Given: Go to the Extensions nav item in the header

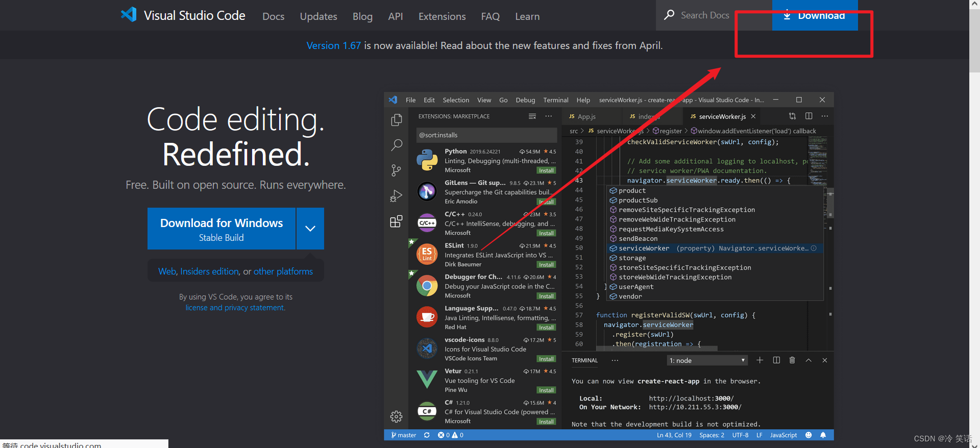Looking at the screenshot, I should coord(442,16).
